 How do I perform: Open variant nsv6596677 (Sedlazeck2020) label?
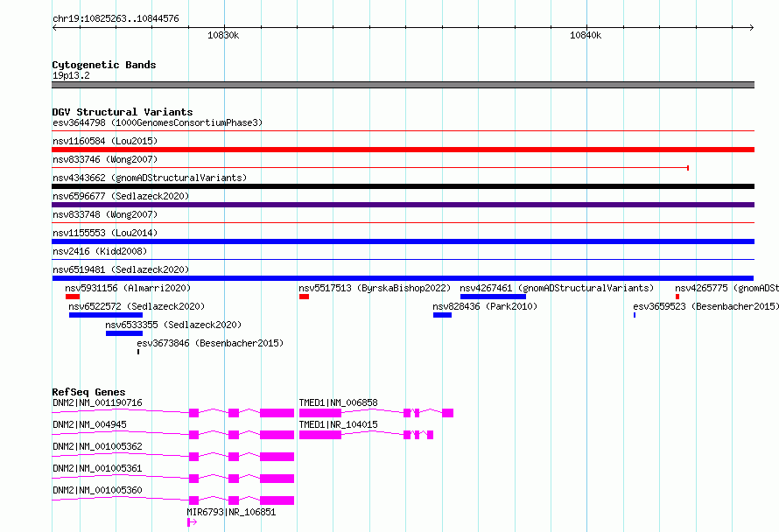pos(121,196)
